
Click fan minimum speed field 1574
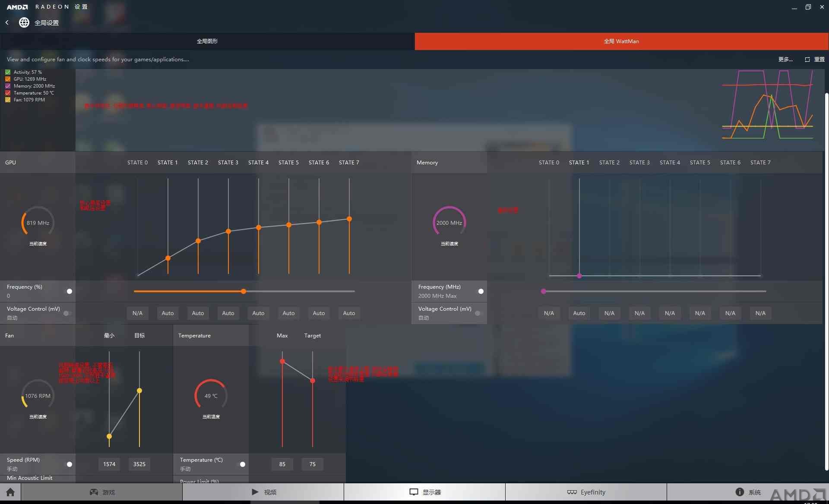click(109, 464)
